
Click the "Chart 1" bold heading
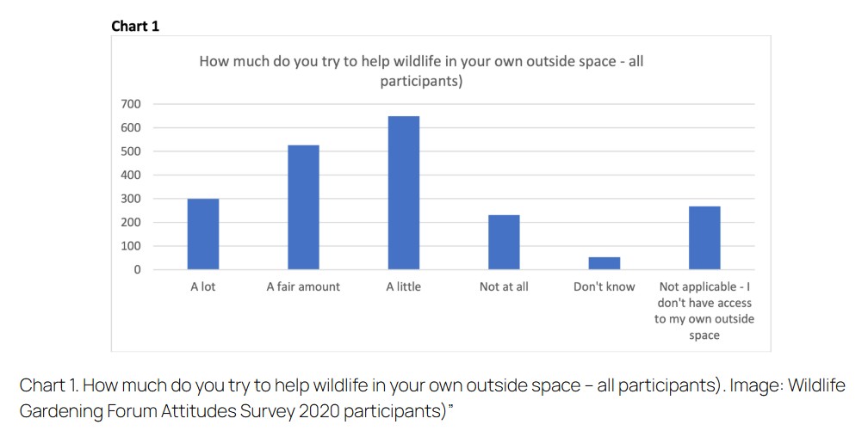coord(135,26)
